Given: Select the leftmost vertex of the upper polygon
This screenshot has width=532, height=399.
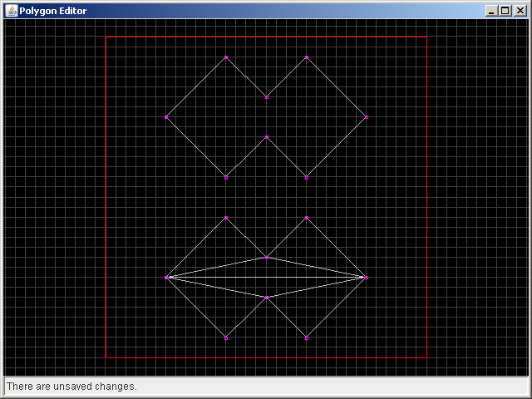Looking at the screenshot, I should [x=166, y=118].
